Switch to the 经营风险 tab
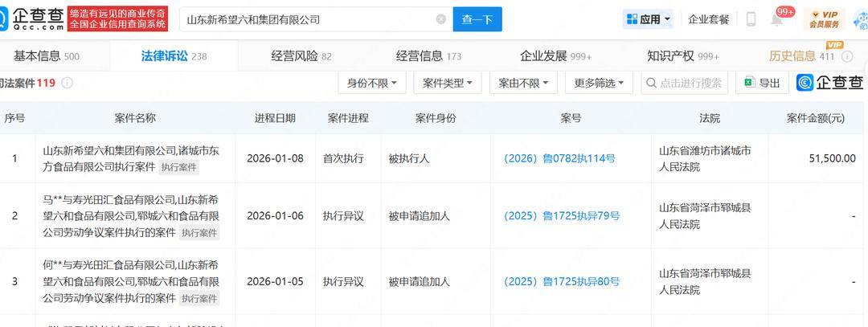 pyautogui.click(x=301, y=56)
